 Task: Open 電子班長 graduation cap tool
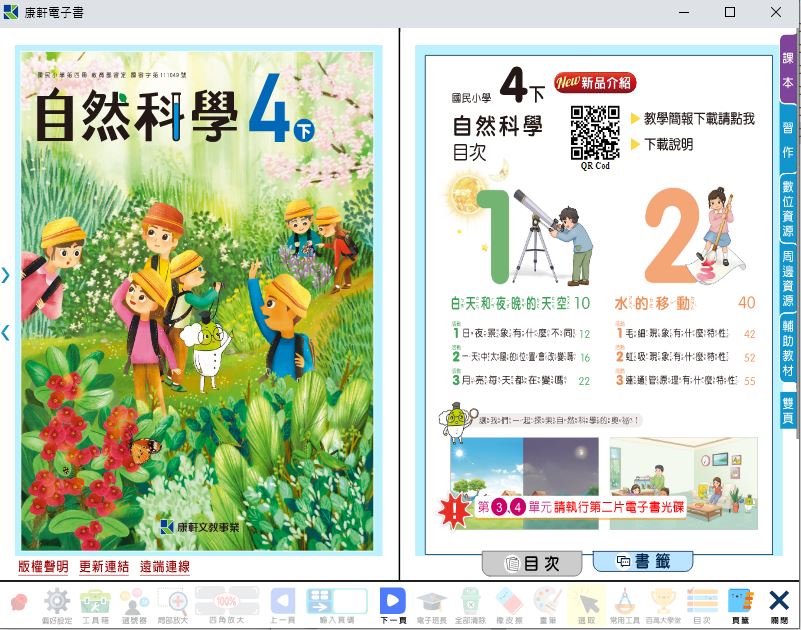pos(432,606)
